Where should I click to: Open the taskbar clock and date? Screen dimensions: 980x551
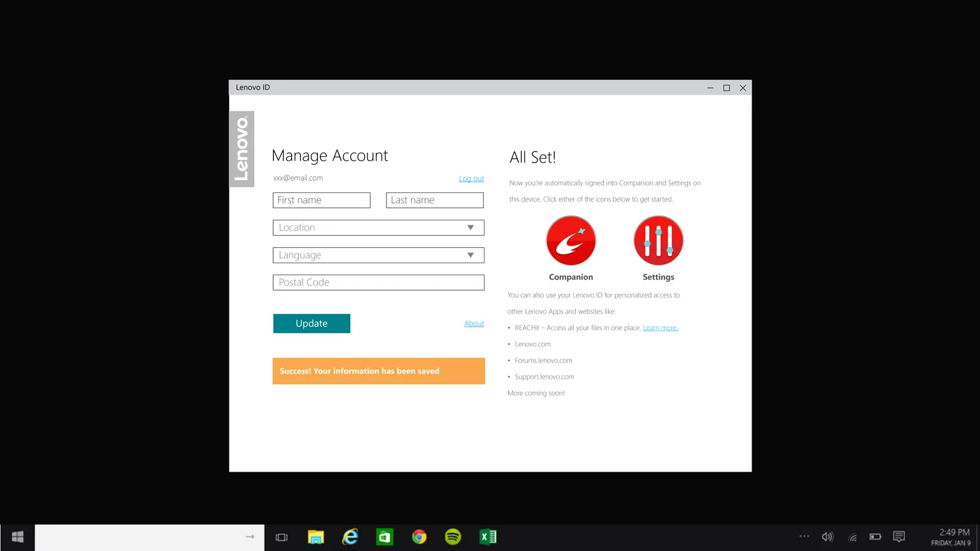(x=951, y=537)
